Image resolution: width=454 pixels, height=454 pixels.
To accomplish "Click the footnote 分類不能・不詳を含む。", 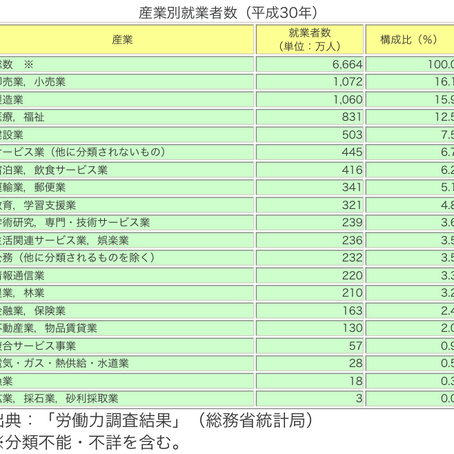I will click(93, 443).
